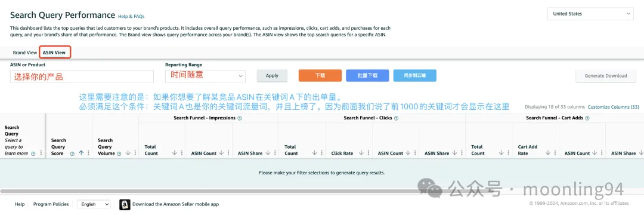Switch to the Brand View tab

coord(24,53)
